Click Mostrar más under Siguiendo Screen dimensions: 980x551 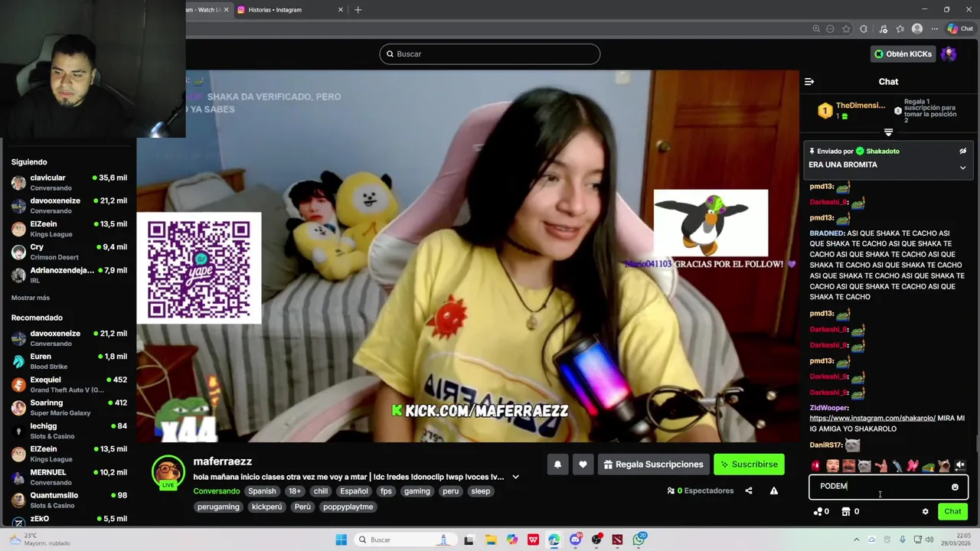tap(31, 298)
